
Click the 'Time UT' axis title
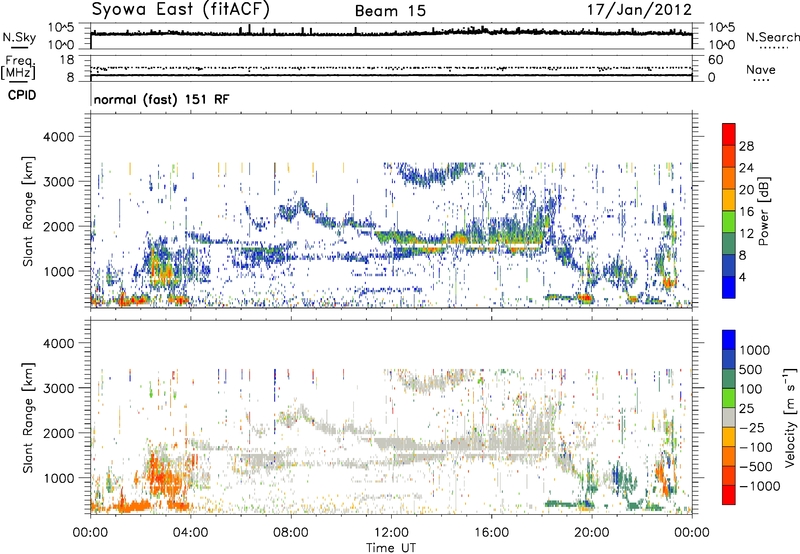click(391, 548)
